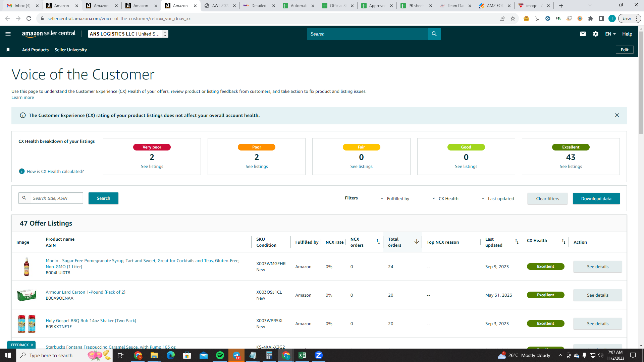Open the Monin Pomegranate Syrup product link
644x362 pixels.
[x=143, y=263]
